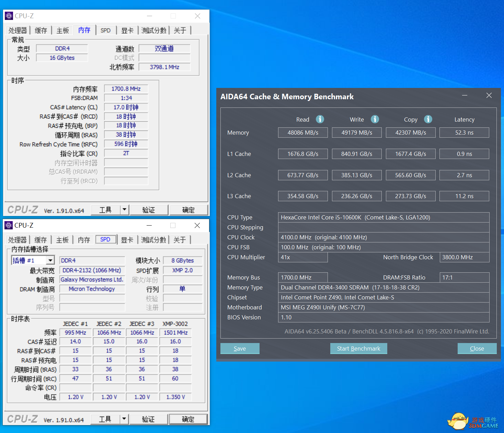Click Memory Read value 48086 MB/s
Image resolution: width=504 pixels, height=433 pixels.
click(x=303, y=133)
